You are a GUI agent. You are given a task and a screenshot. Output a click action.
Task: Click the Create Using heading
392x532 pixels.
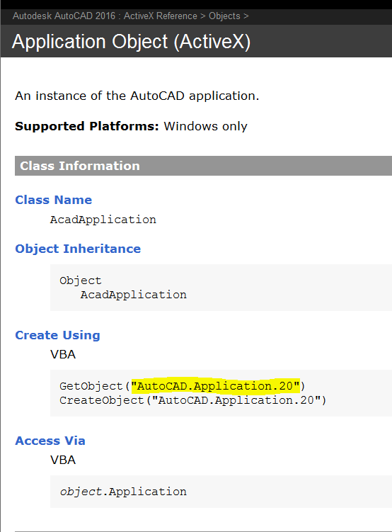point(57,335)
